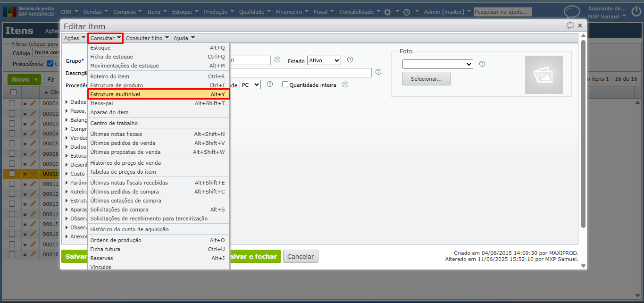The height and width of the screenshot is (303, 644).
Task: Select Roteiro do item menu entry
Action: [159, 76]
